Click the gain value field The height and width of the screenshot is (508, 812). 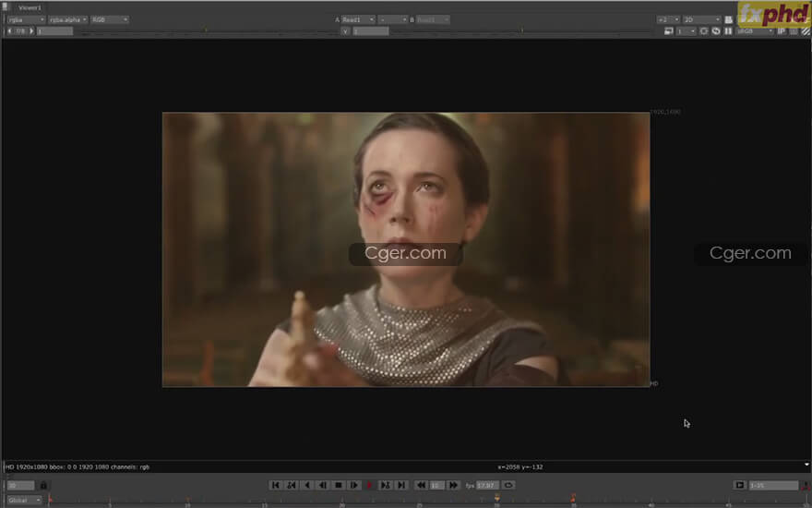[54, 31]
